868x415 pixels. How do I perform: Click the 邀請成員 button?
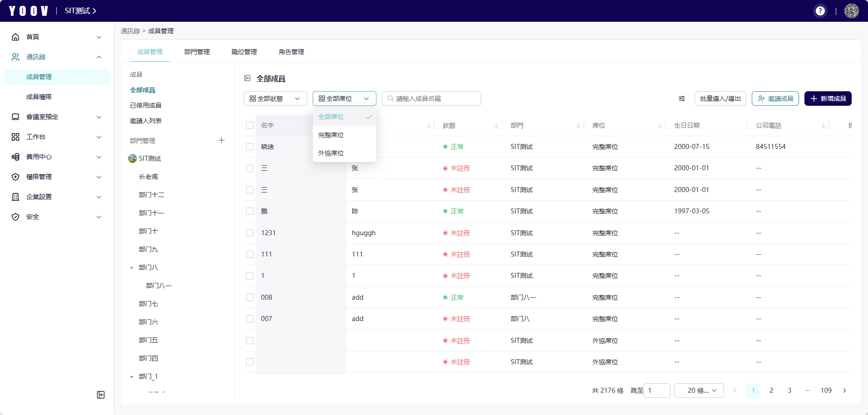coord(775,99)
